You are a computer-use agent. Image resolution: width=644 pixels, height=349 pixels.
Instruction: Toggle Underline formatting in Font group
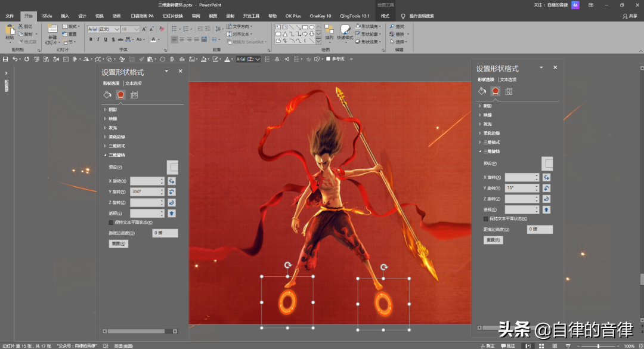tap(106, 39)
